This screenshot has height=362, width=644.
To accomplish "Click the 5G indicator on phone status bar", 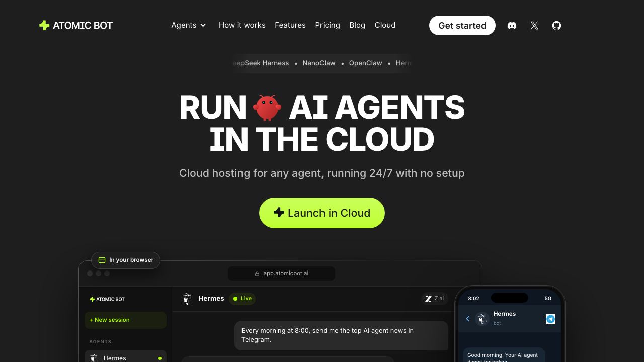I will pyautogui.click(x=548, y=298).
